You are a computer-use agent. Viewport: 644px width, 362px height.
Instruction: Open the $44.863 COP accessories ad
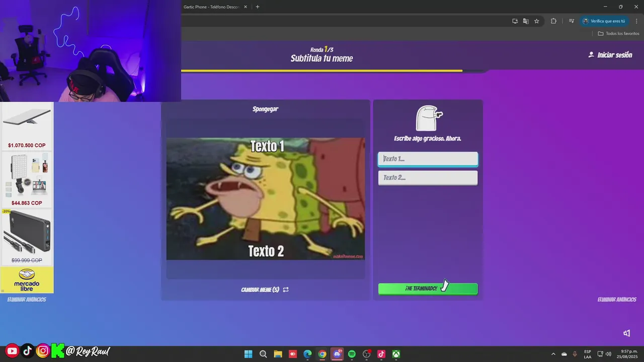pos(27,180)
